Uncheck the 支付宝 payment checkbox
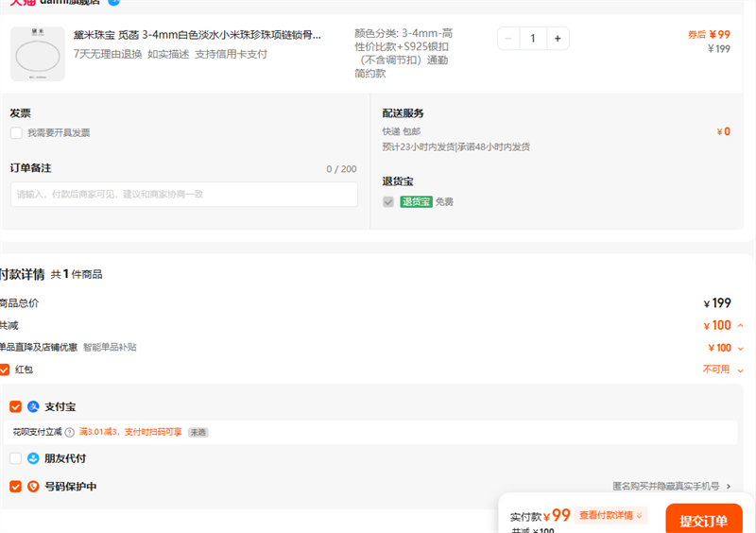The width and height of the screenshot is (756, 533). coord(15,406)
